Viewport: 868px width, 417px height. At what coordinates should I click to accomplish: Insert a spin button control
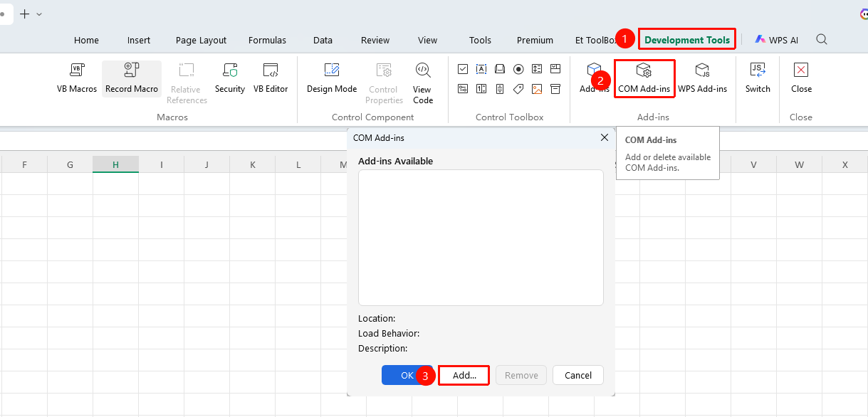[481, 89]
